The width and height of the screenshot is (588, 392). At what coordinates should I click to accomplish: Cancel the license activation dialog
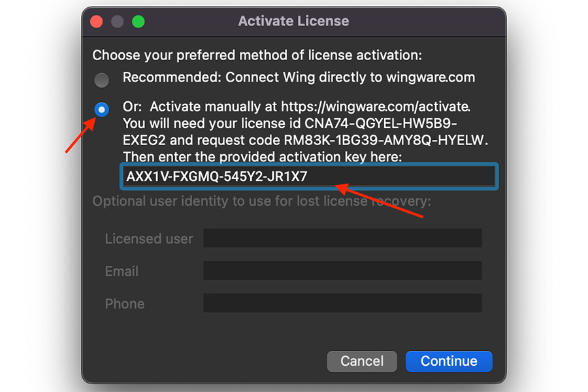point(362,361)
